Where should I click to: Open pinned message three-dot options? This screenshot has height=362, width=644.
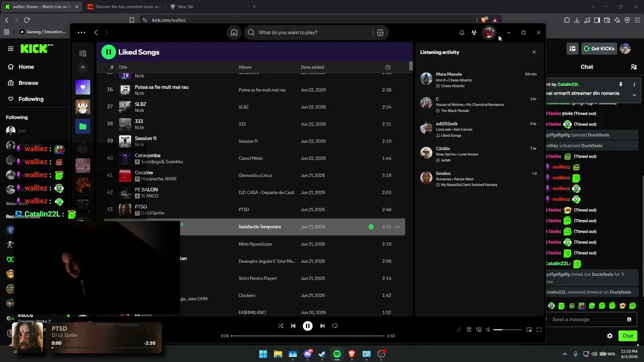pos(634,84)
